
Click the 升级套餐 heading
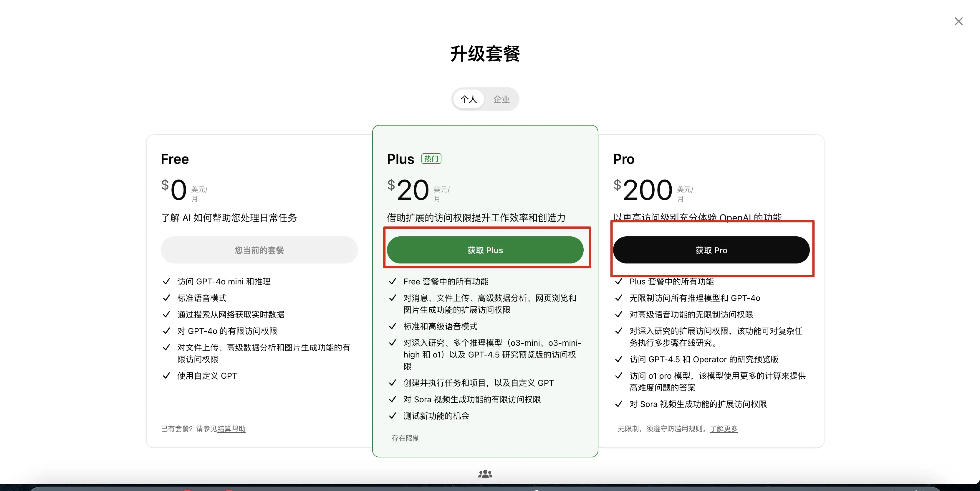click(485, 54)
